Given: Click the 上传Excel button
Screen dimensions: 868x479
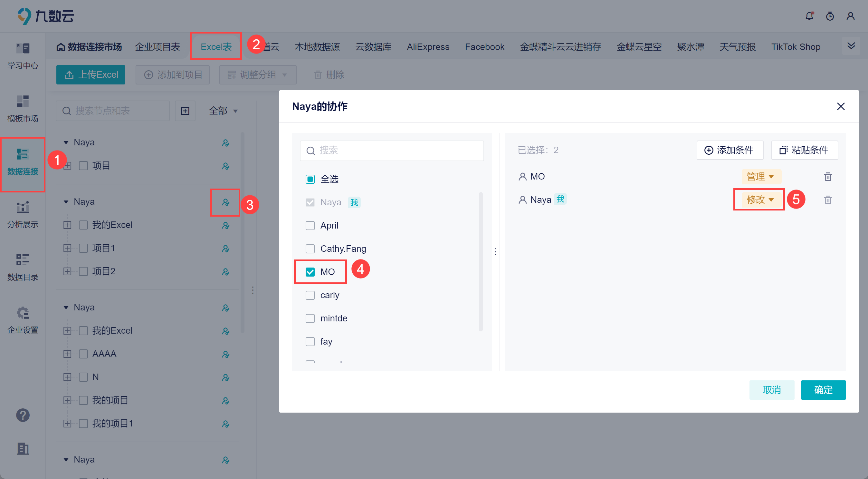Looking at the screenshot, I should (91, 74).
